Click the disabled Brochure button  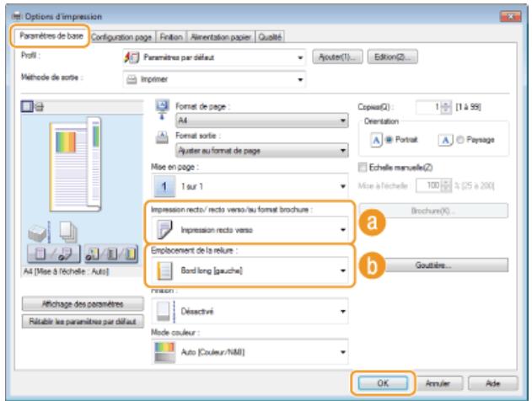433,211
